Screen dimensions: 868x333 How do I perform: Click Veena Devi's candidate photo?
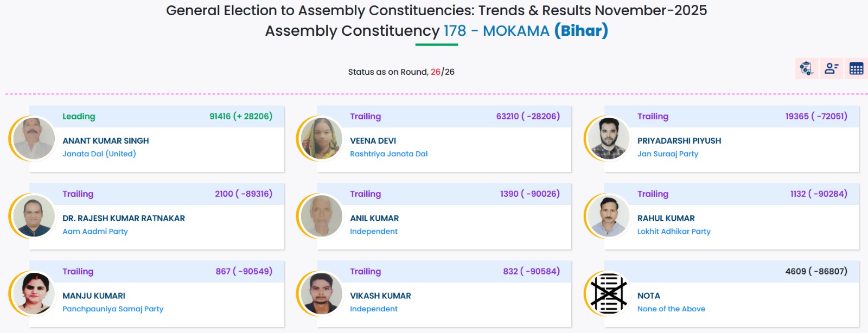pyautogui.click(x=321, y=138)
